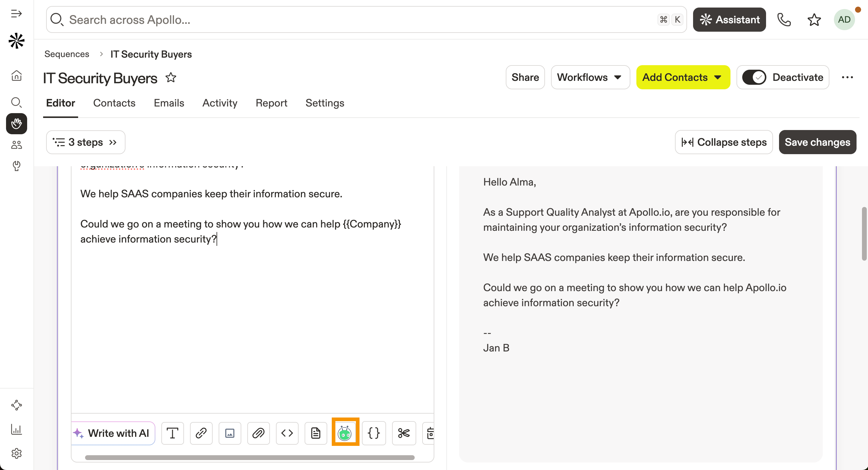Click the editor's horizontal scrollbar
Image resolution: width=868 pixels, height=470 pixels.
pos(249,458)
